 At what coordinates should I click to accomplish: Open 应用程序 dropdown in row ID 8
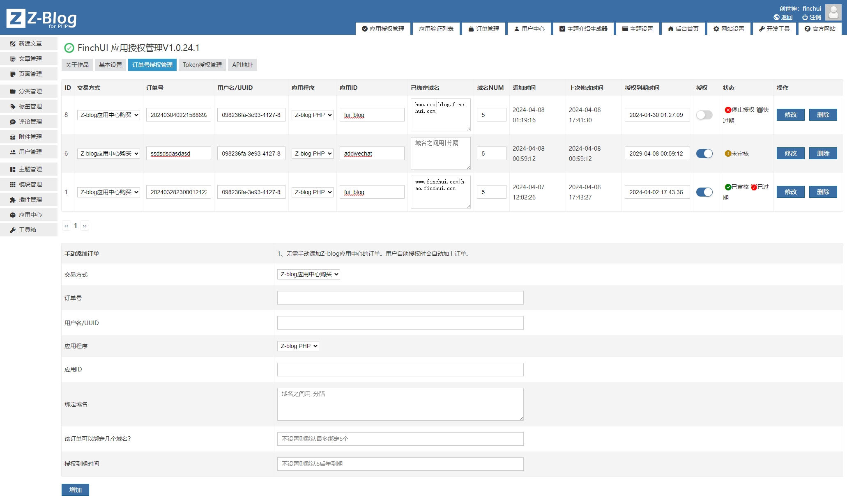[313, 115]
